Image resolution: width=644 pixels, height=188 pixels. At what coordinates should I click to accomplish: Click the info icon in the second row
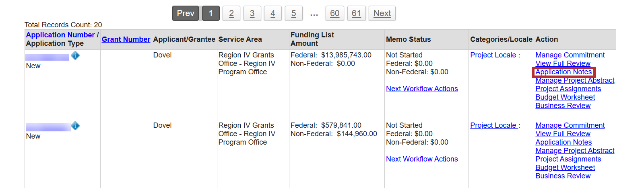point(75,126)
